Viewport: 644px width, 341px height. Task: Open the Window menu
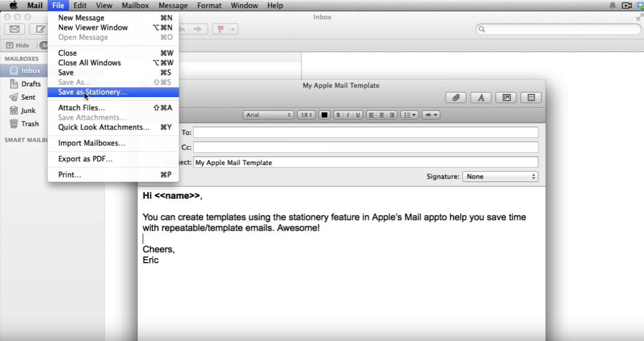[x=244, y=6]
